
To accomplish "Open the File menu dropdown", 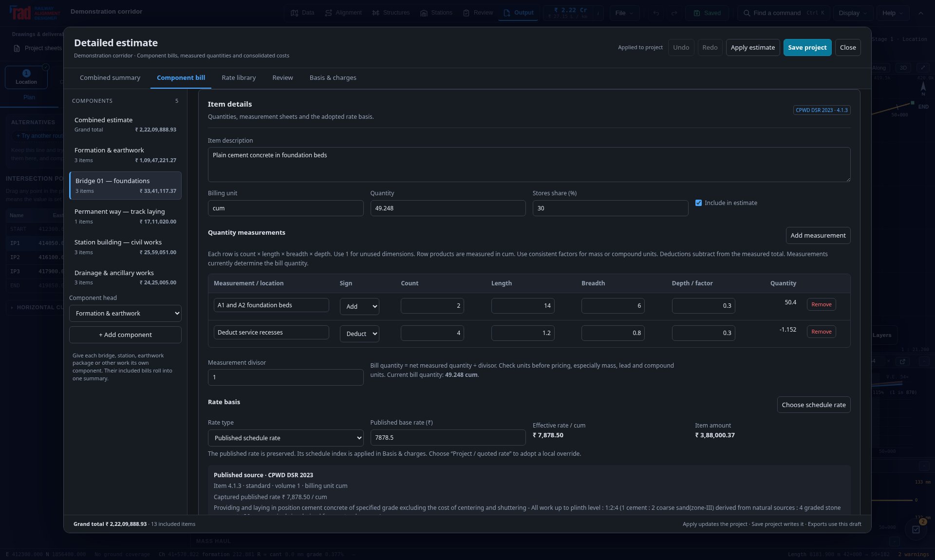I will [x=624, y=13].
